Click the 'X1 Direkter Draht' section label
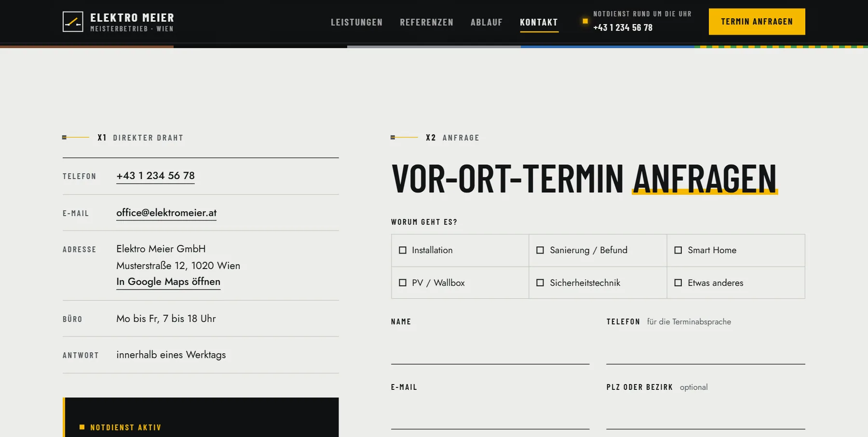868x437 pixels. click(x=140, y=138)
